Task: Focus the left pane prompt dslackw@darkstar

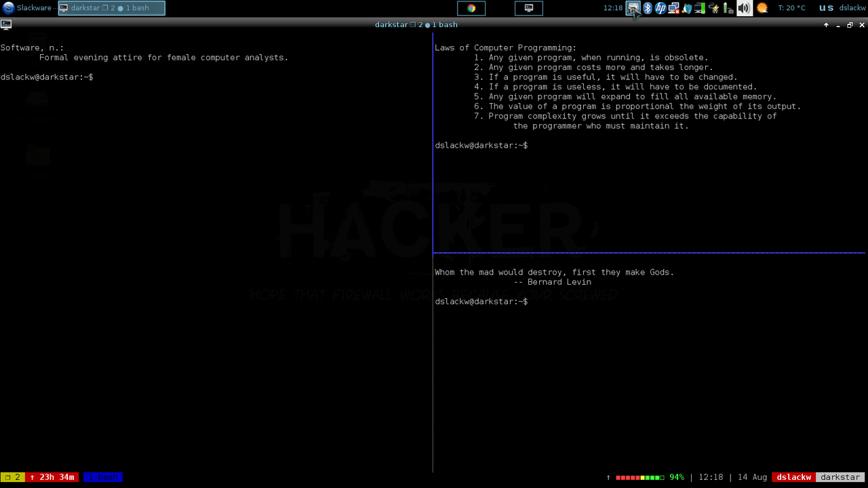Action: (x=47, y=77)
